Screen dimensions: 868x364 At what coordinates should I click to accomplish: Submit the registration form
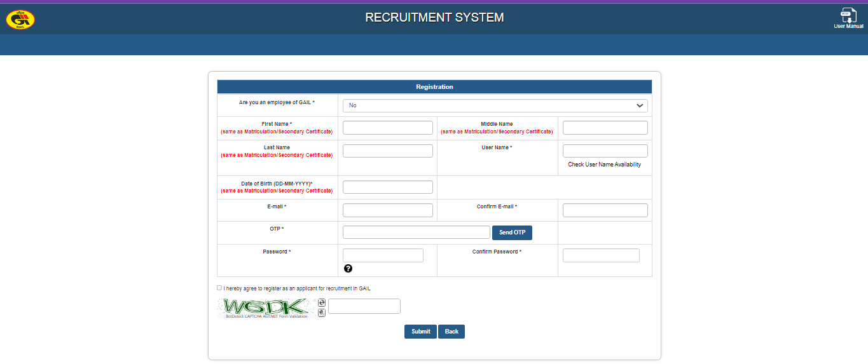coord(420,332)
